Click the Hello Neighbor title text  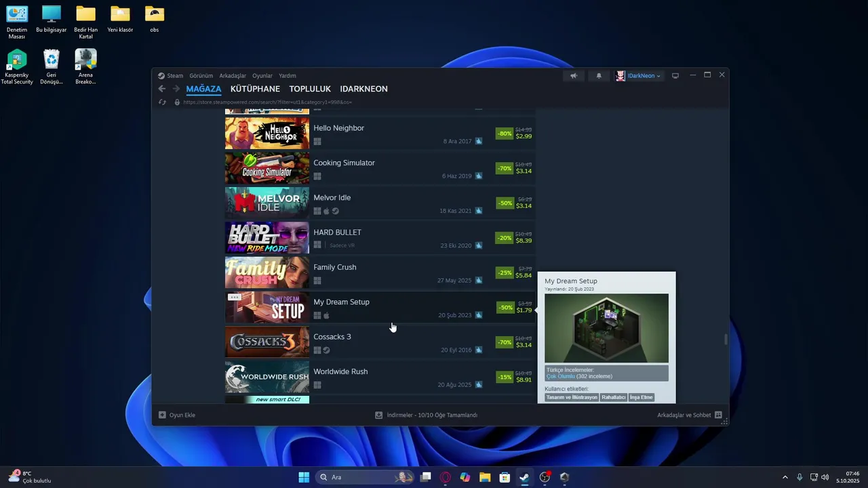[338, 128]
